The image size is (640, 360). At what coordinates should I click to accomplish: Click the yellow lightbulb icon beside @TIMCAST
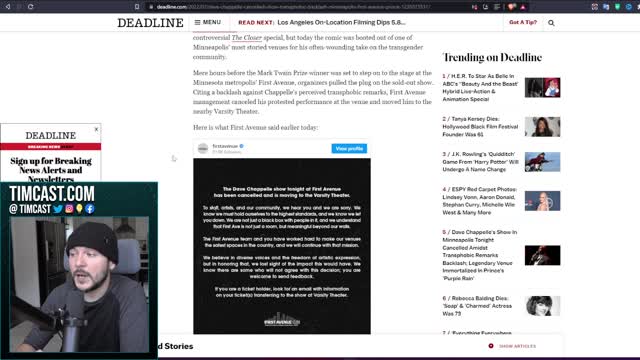point(79,209)
